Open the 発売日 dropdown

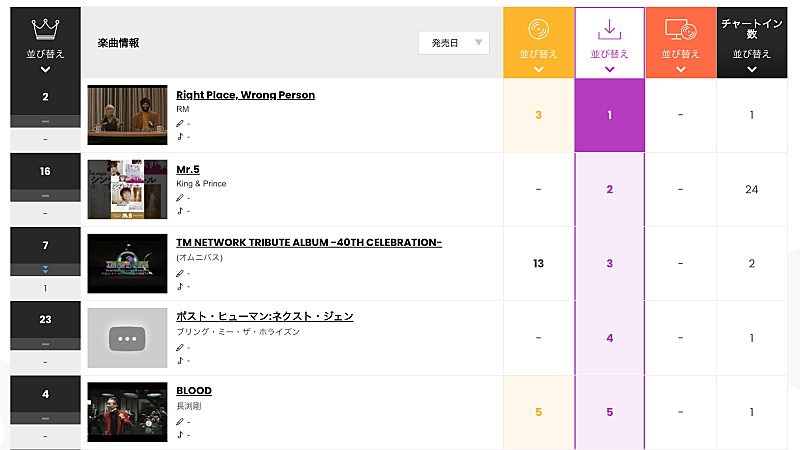point(453,43)
